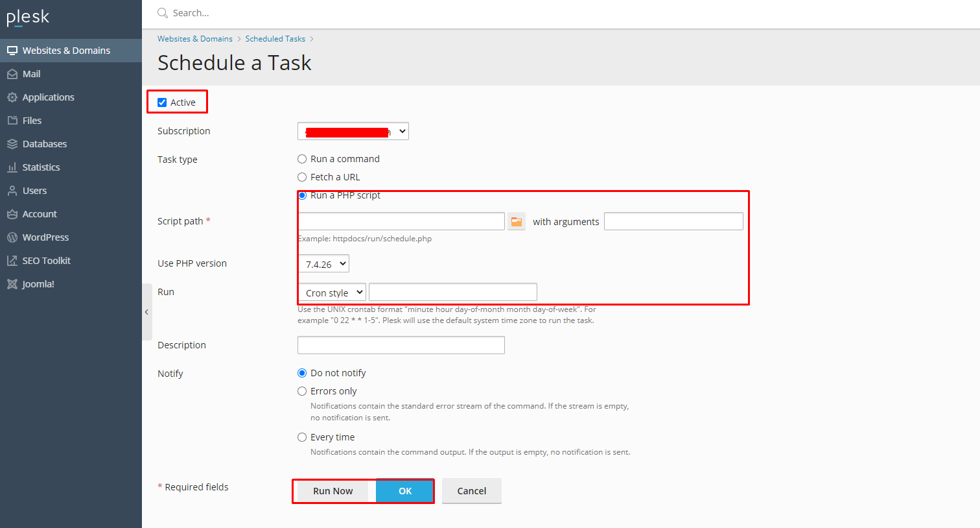Click the Joomla! logo icon in sidebar

pos(12,284)
